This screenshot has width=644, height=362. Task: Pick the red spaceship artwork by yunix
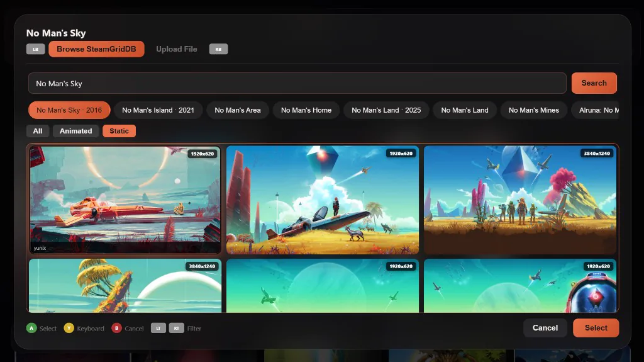[125, 200]
